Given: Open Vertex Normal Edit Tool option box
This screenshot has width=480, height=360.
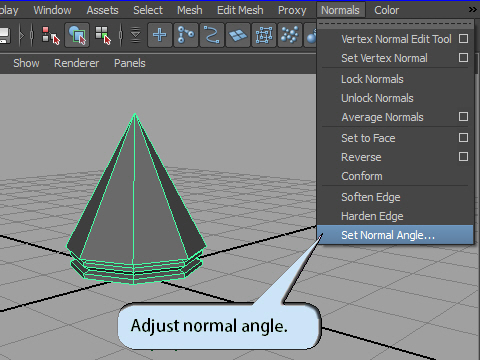Looking at the screenshot, I should [x=463, y=39].
